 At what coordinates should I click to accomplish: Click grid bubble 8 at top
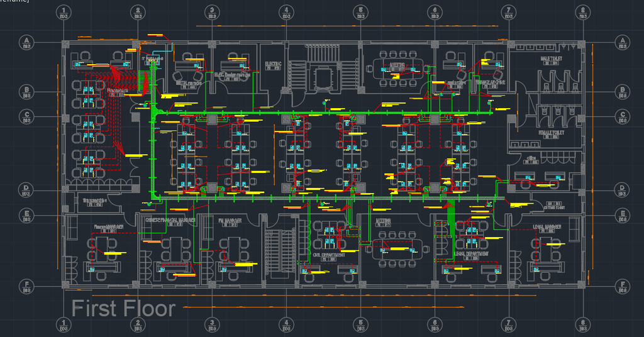click(x=583, y=13)
